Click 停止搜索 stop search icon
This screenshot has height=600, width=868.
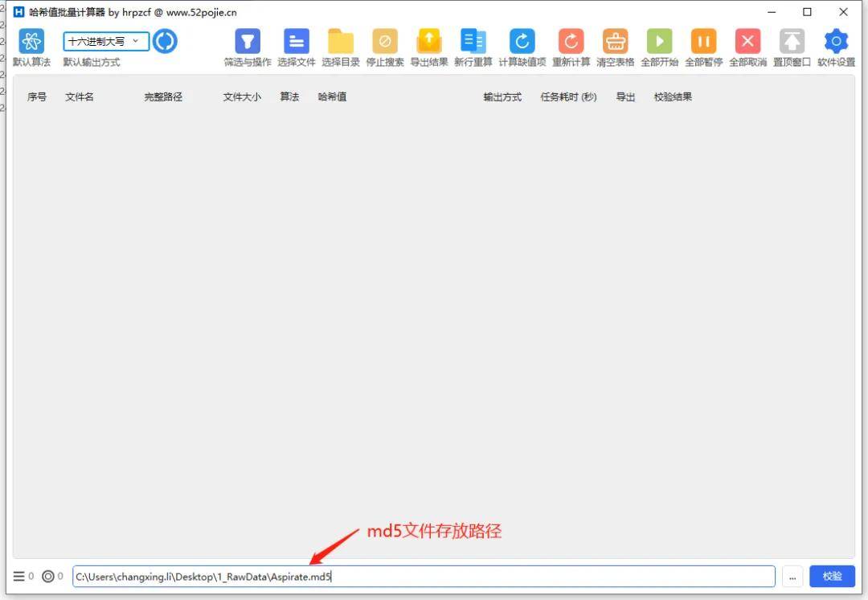tap(385, 41)
